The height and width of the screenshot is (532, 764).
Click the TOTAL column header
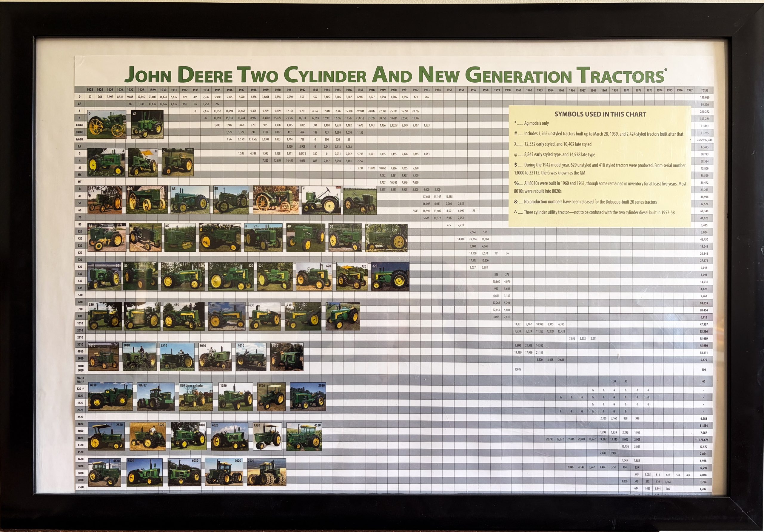click(705, 90)
